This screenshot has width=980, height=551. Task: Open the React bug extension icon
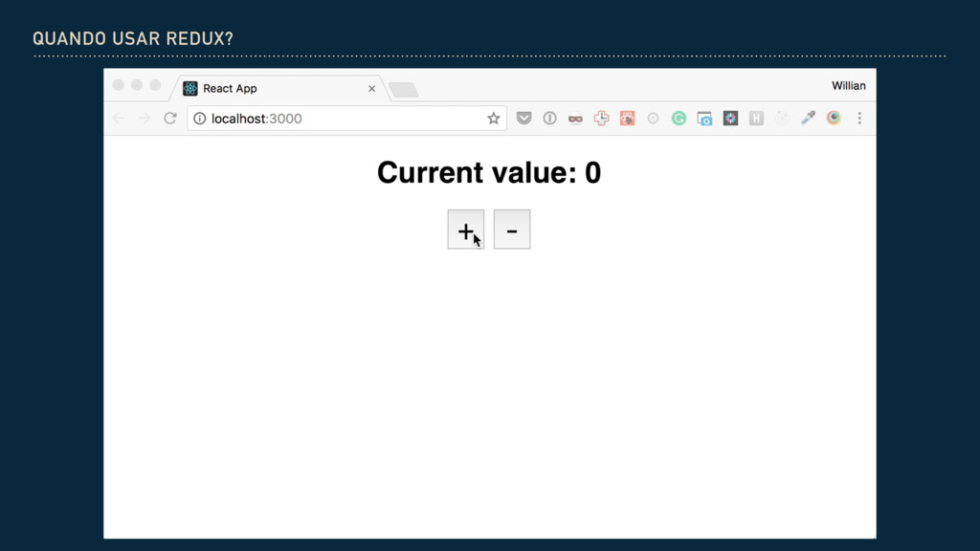click(627, 118)
